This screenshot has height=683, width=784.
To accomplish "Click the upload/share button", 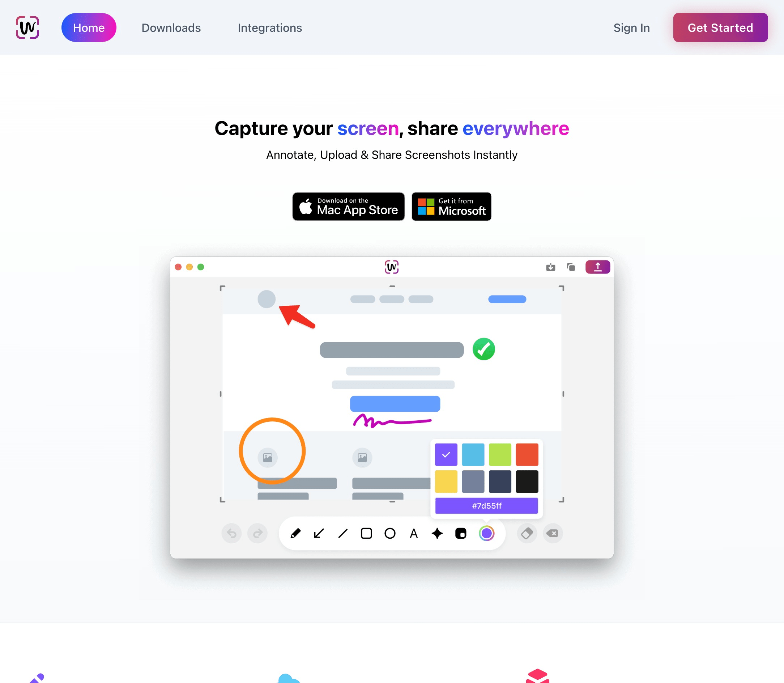I will [x=597, y=267].
